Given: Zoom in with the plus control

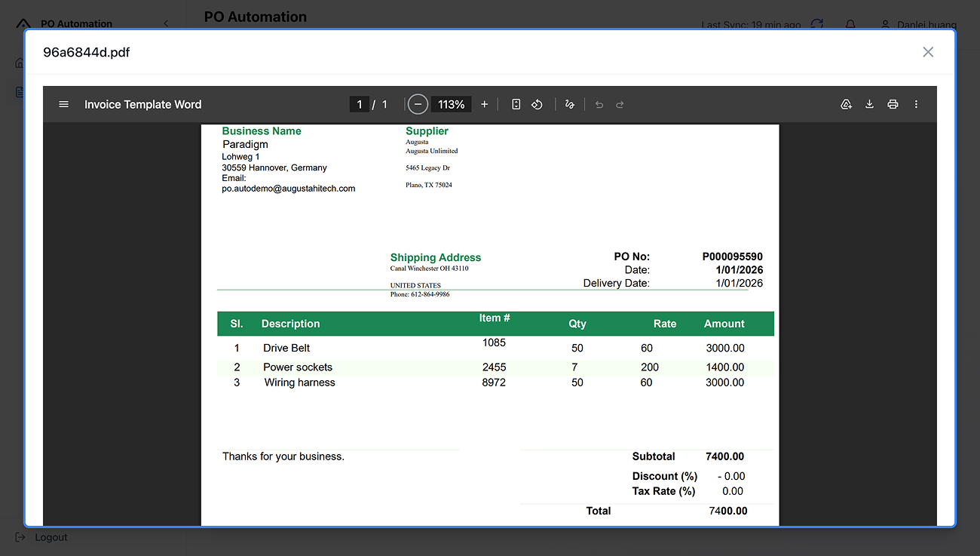Looking at the screenshot, I should tap(484, 104).
